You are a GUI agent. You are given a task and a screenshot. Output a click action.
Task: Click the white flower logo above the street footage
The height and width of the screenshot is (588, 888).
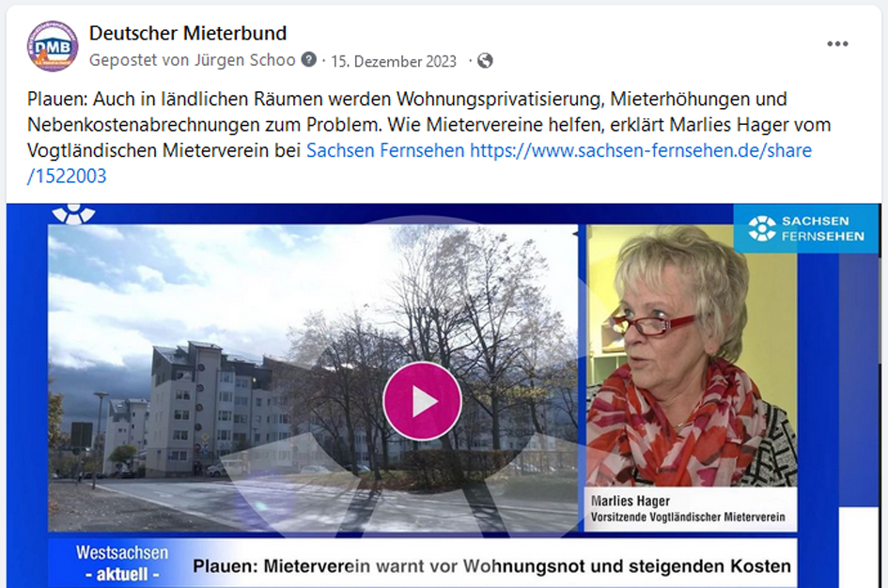coord(73,214)
